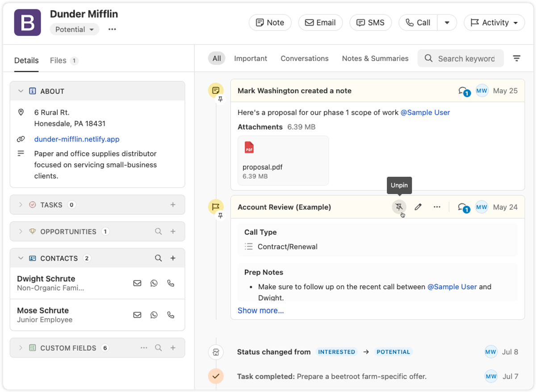The width and height of the screenshot is (536, 392).
Task: Edit the Account Review activity with pencil icon
Action: pyautogui.click(x=418, y=207)
